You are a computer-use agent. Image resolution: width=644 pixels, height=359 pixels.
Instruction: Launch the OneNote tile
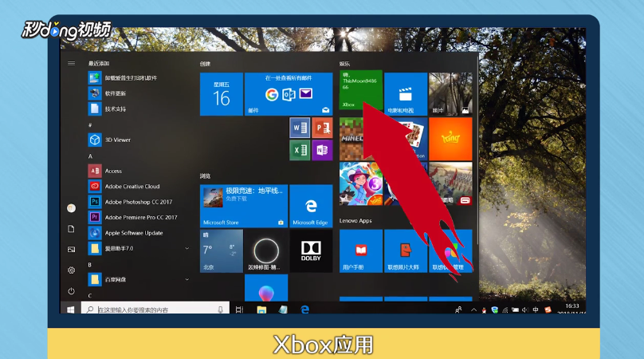[x=322, y=150]
